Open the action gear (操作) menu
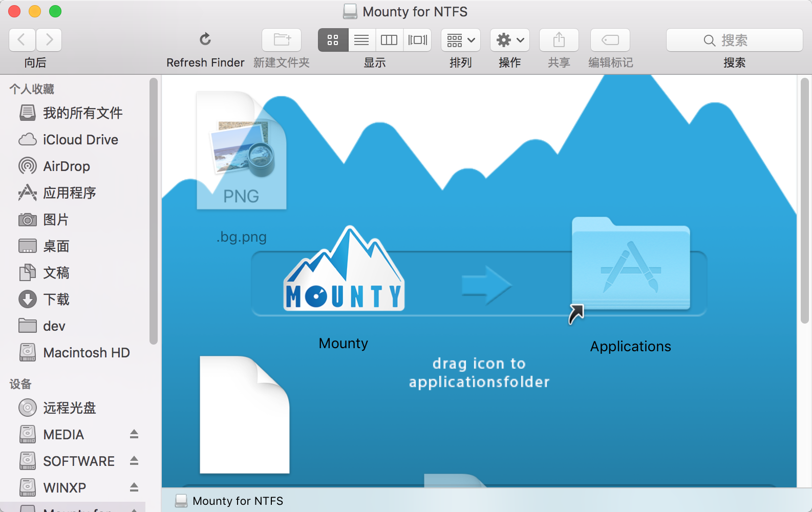 (510, 40)
